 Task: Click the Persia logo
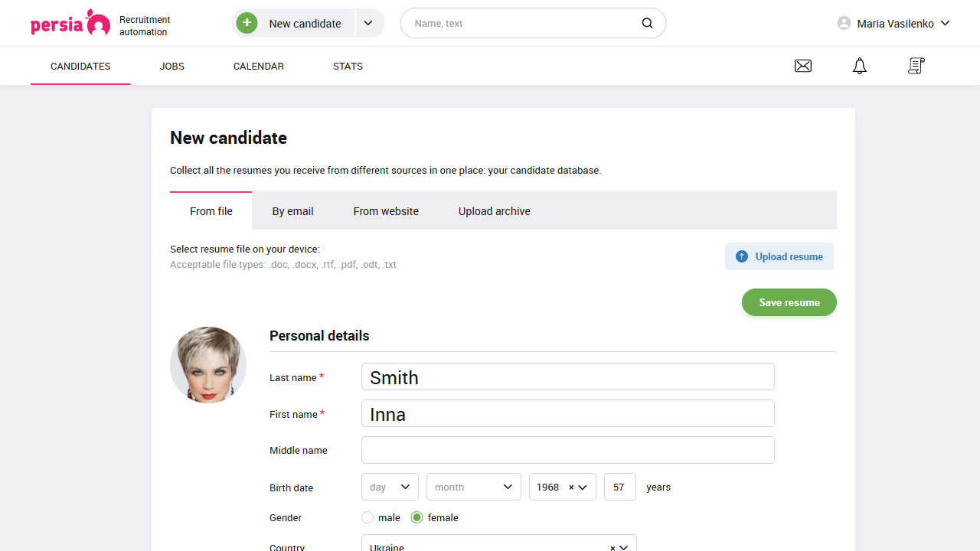[70, 23]
